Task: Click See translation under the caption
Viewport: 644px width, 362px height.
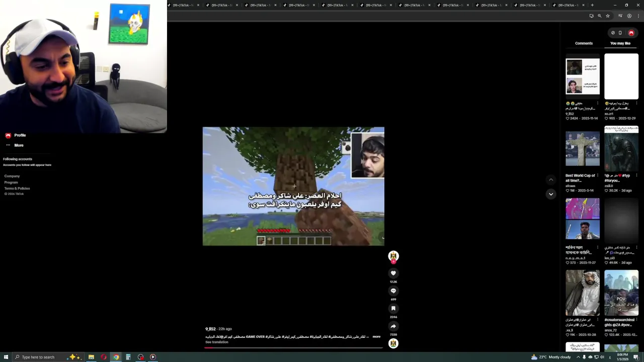Action: (217, 342)
